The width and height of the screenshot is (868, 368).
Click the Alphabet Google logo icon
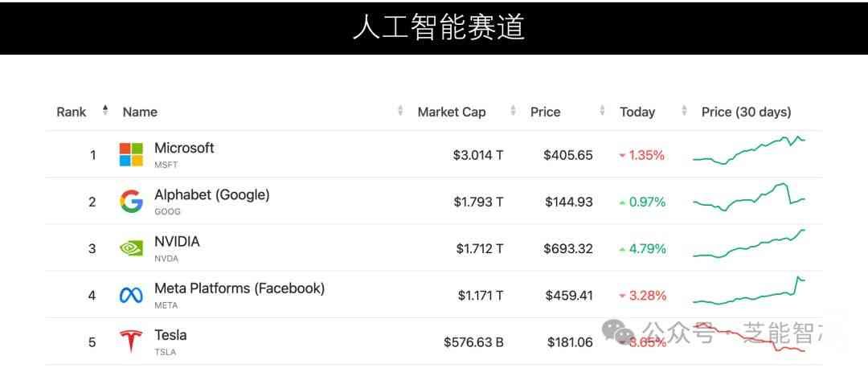131,201
